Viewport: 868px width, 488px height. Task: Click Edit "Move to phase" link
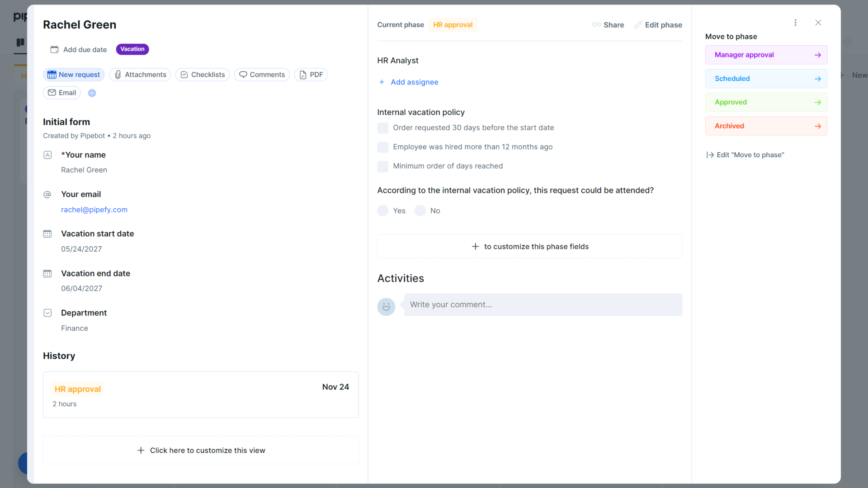[745, 155]
